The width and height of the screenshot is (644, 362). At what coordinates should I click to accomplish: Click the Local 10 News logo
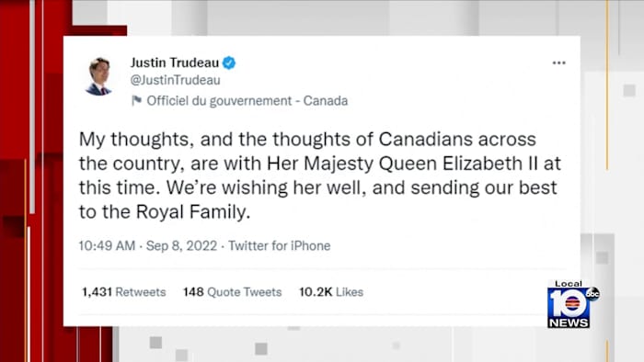tap(569, 304)
